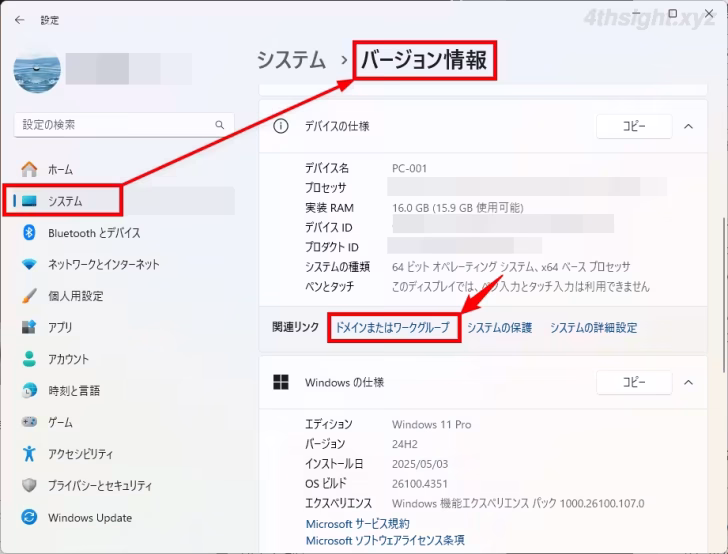Click the 設定の検索 search field
This screenshot has width=728, height=554.
pos(124,124)
